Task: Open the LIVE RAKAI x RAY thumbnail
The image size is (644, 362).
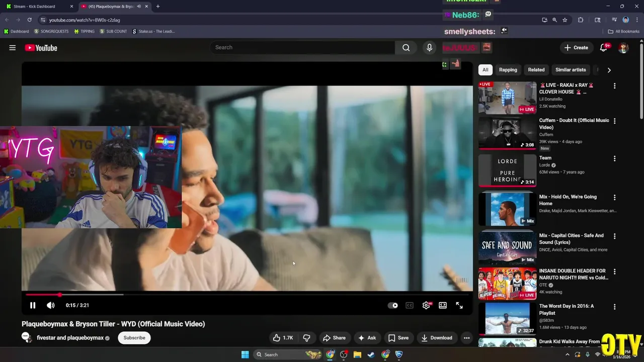Action: tap(507, 98)
